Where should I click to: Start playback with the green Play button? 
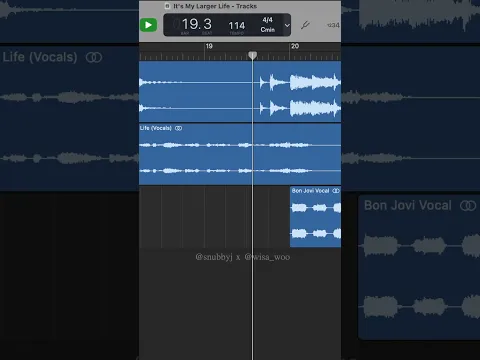pos(148,25)
